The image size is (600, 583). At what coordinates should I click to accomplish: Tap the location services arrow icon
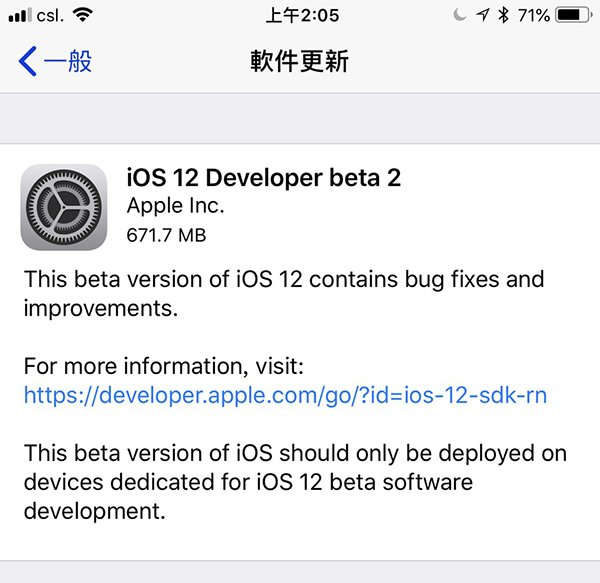pos(482,16)
